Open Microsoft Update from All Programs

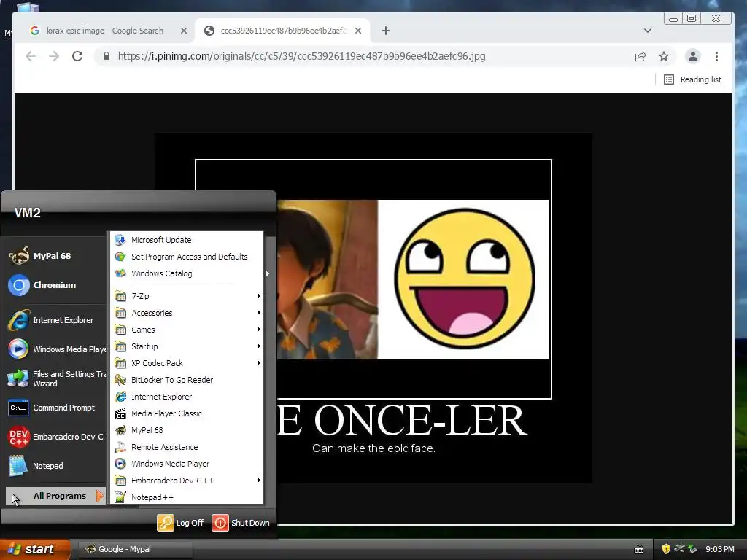(x=186, y=240)
